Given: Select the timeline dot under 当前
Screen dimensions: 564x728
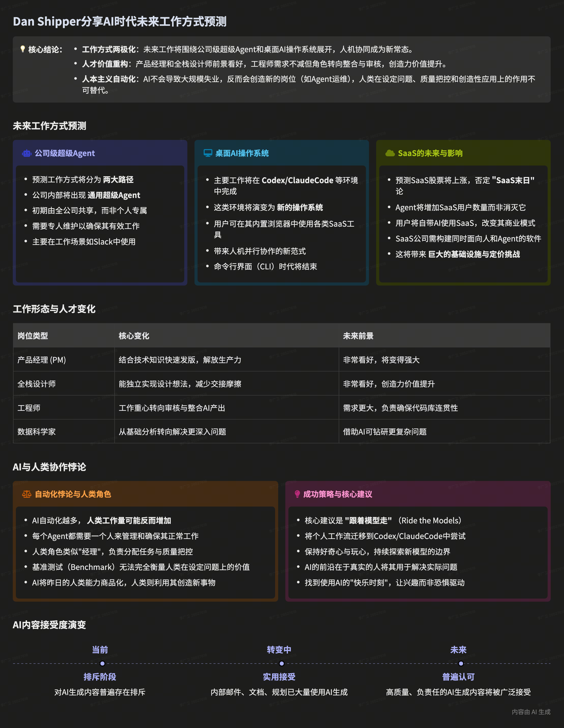Looking at the screenshot, I should (103, 663).
